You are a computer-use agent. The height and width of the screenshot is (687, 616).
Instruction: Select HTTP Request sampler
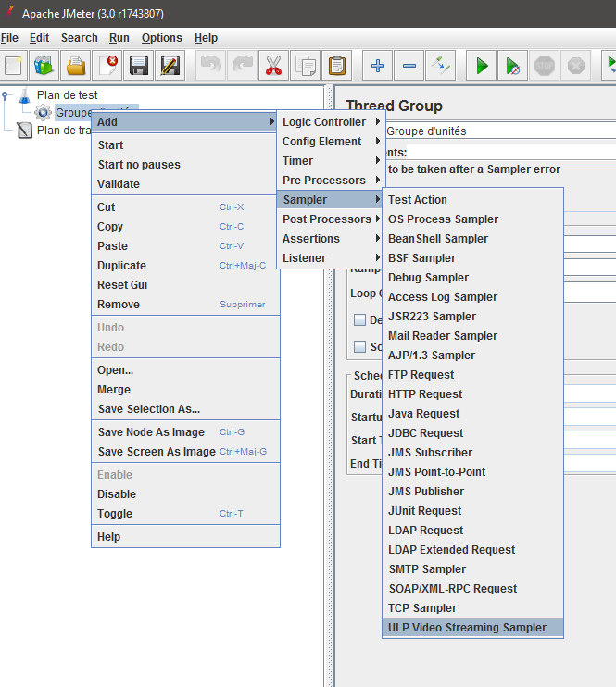[x=472, y=394]
